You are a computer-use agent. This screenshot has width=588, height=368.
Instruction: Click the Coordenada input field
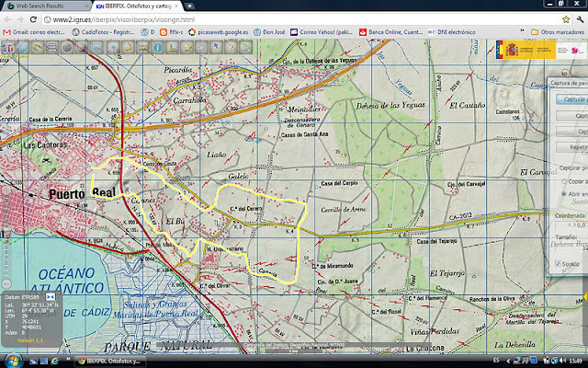[x=571, y=224]
